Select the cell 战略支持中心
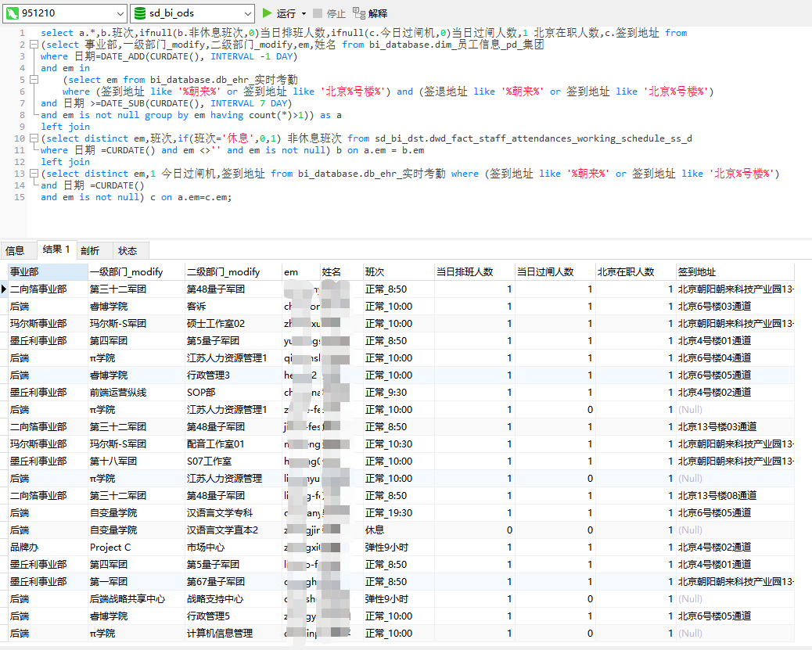The image size is (812, 650). pyautogui.click(x=233, y=598)
